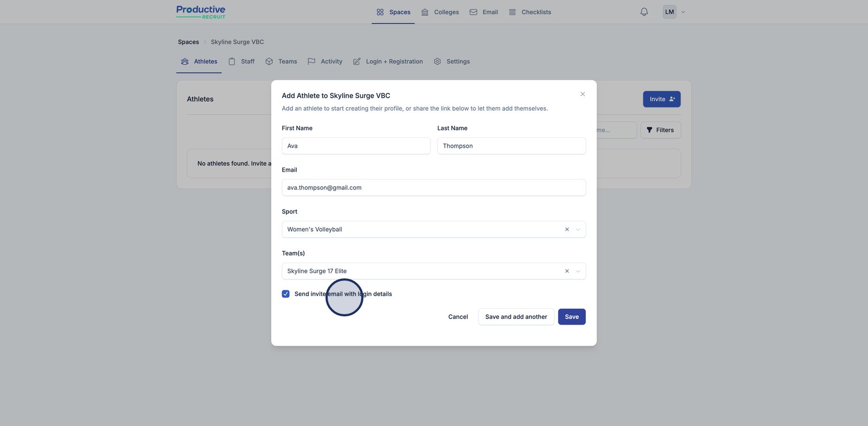Close the Add Athlete dialog
Image resolution: width=868 pixels, height=426 pixels.
coord(583,94)
